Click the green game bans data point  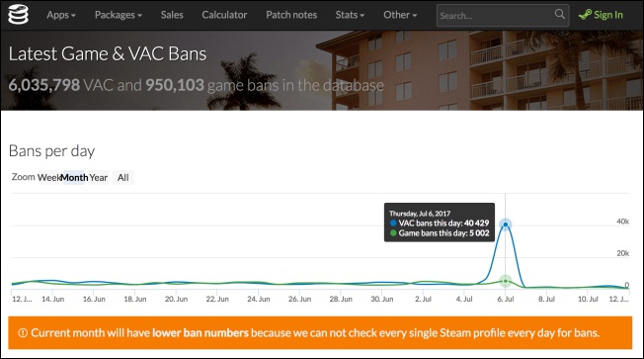[x=506, y=281]
